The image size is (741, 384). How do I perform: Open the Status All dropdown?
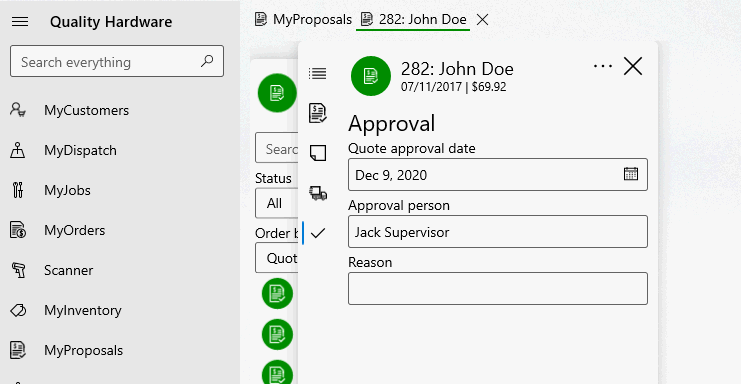(x=277, y=203)
